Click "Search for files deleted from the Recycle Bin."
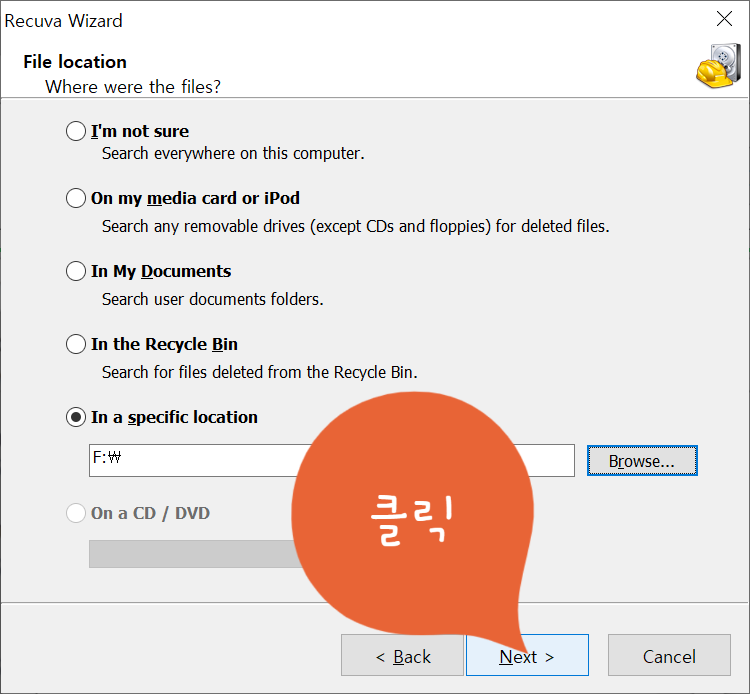 click(x=260, y=372)
